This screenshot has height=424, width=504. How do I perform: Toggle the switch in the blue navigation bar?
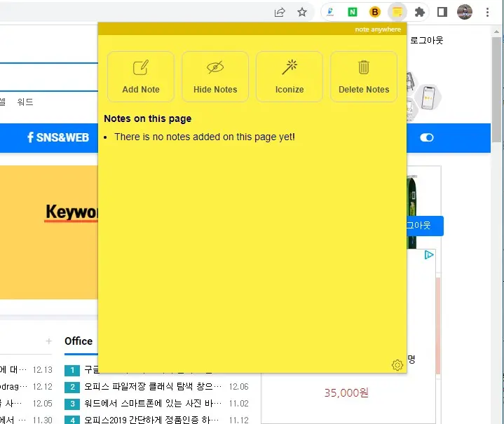pos(426,137)
